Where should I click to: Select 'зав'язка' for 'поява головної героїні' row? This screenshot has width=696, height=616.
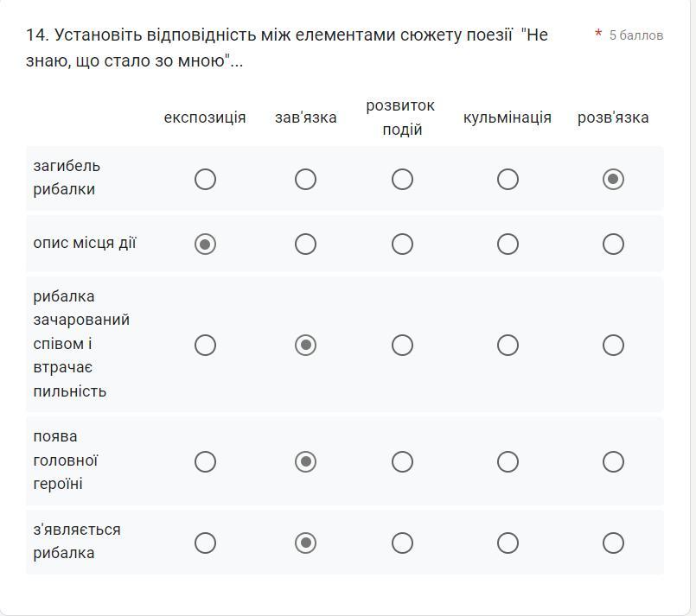coord(305,461)
